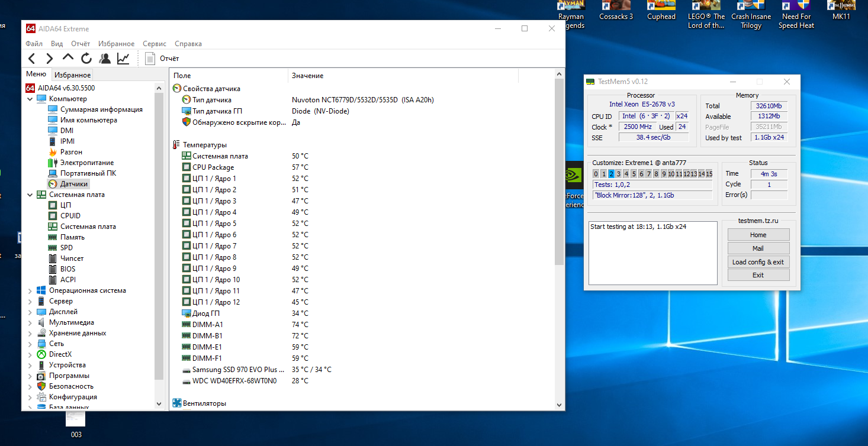Expand the Сервер tree node
The width and height of the screenshot is (868, 446).
(x=30, y=301)
